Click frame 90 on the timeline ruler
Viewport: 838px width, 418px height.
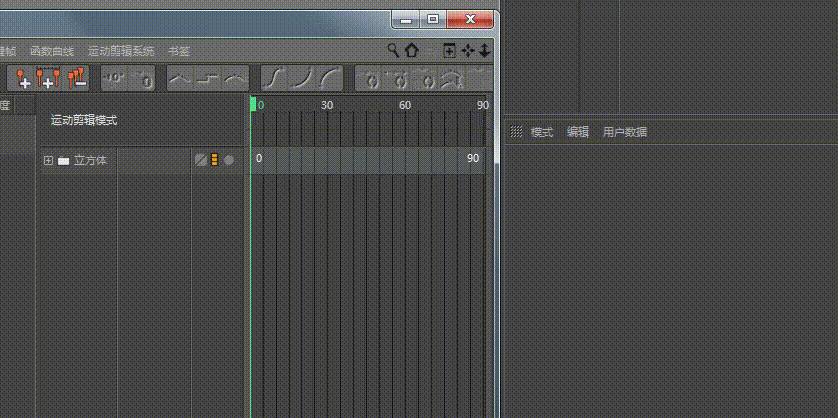coord(483,105)
